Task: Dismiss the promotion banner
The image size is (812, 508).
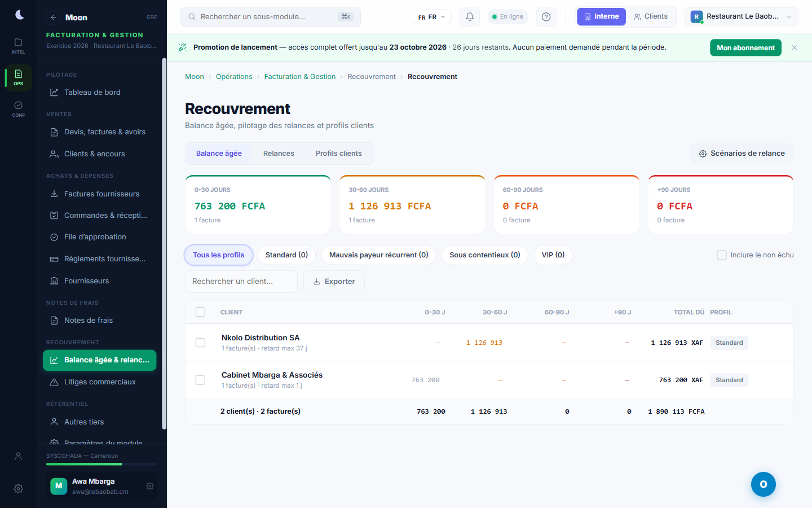Action: point(795,48)
